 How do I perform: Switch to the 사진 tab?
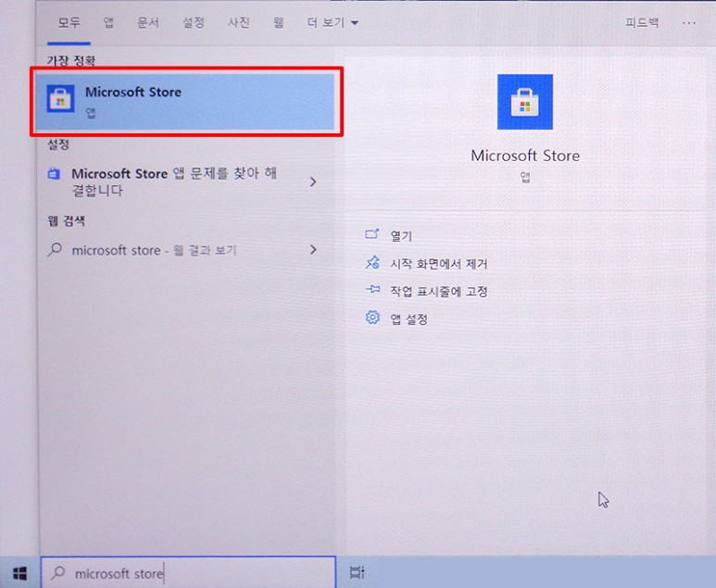[238, 22]
